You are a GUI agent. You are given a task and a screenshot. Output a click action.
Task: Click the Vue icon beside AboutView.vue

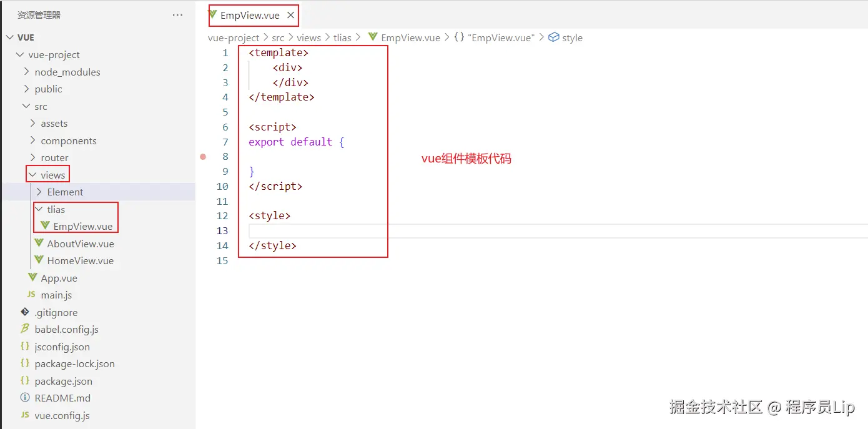click(x=39, y=244)
